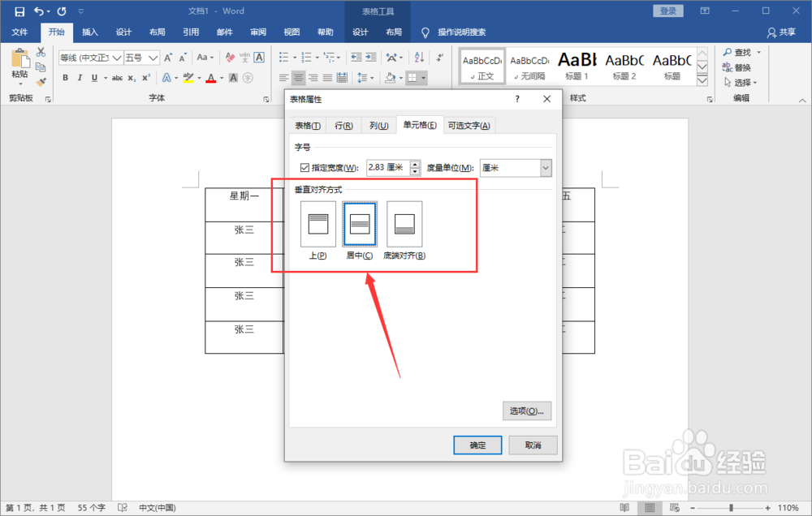Click the bullet list icon
Screen dimensions: 812x516
click(x=283, y=57)
